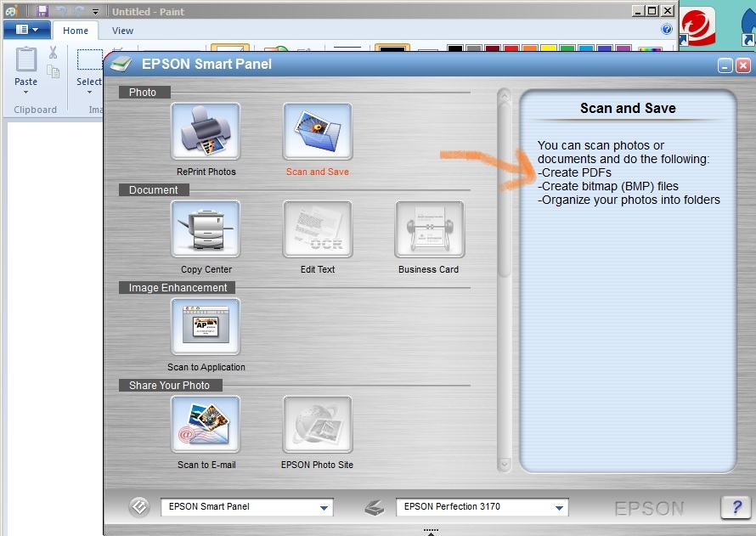This screenshot has height=536, width=756.
Task: Click the "Share Your Photo" section header
Action: click(x=171, y=385)
